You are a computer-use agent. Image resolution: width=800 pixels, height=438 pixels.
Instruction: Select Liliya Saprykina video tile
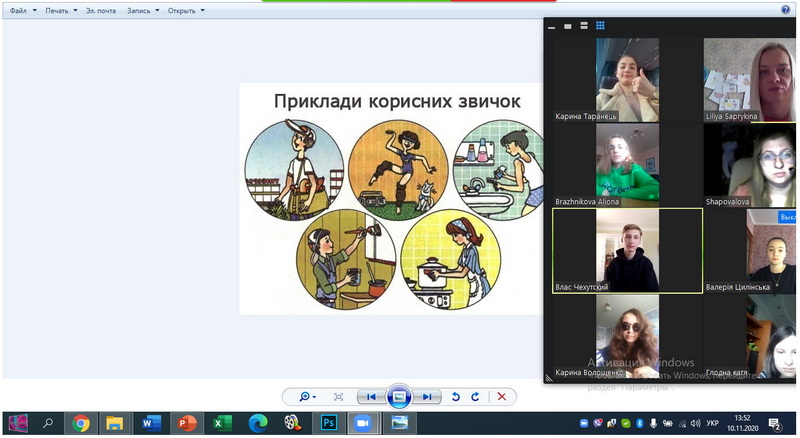coord(749,80)
